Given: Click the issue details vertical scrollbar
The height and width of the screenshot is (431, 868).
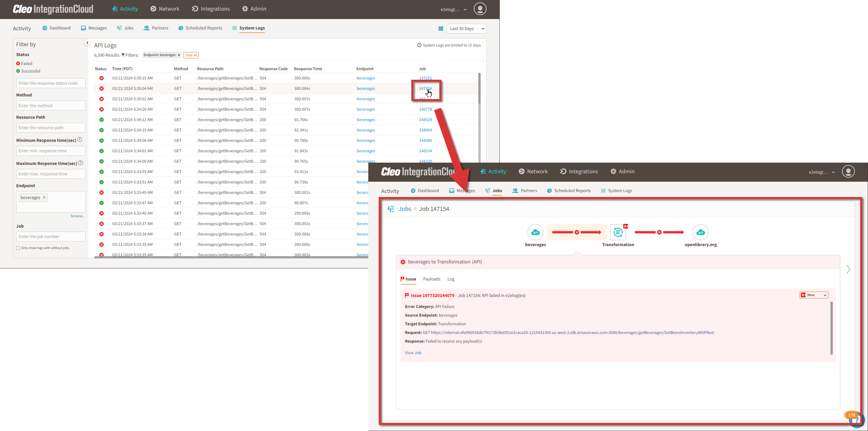Looking at the screenshot, I should click(x=831, y=328).
